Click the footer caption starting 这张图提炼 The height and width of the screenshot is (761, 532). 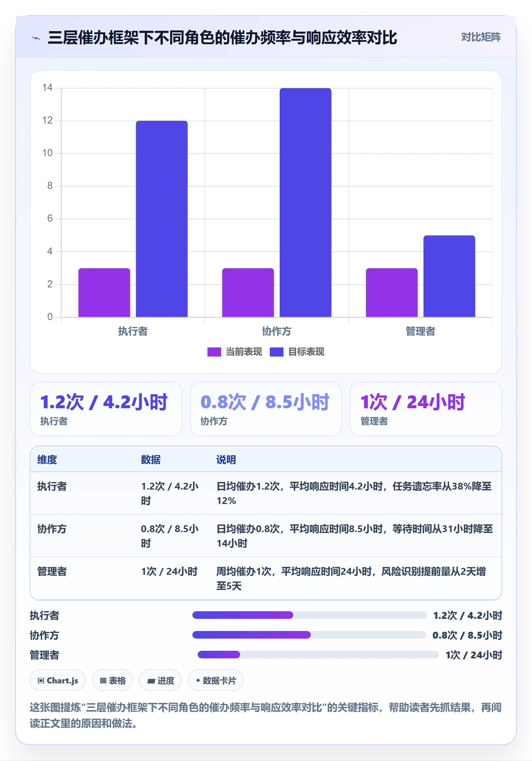(x=266, y=715)
